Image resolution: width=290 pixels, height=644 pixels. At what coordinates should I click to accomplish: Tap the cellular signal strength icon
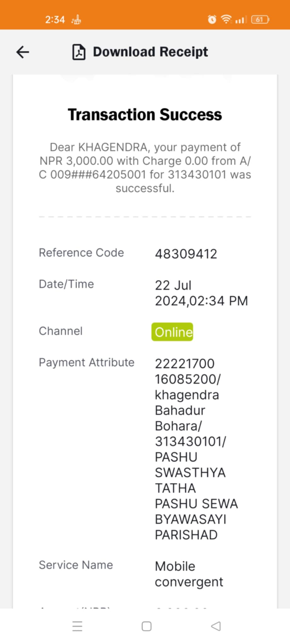pos(240,20)
